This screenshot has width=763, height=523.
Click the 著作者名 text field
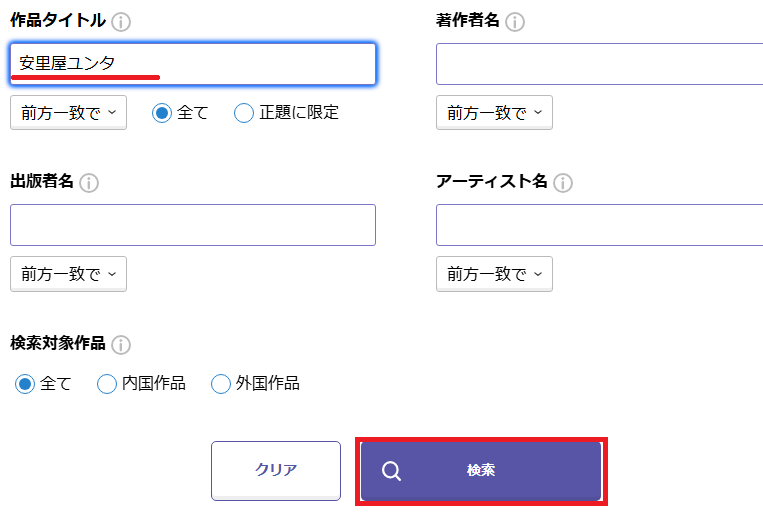pyautogui.click(x=600, y=64)
